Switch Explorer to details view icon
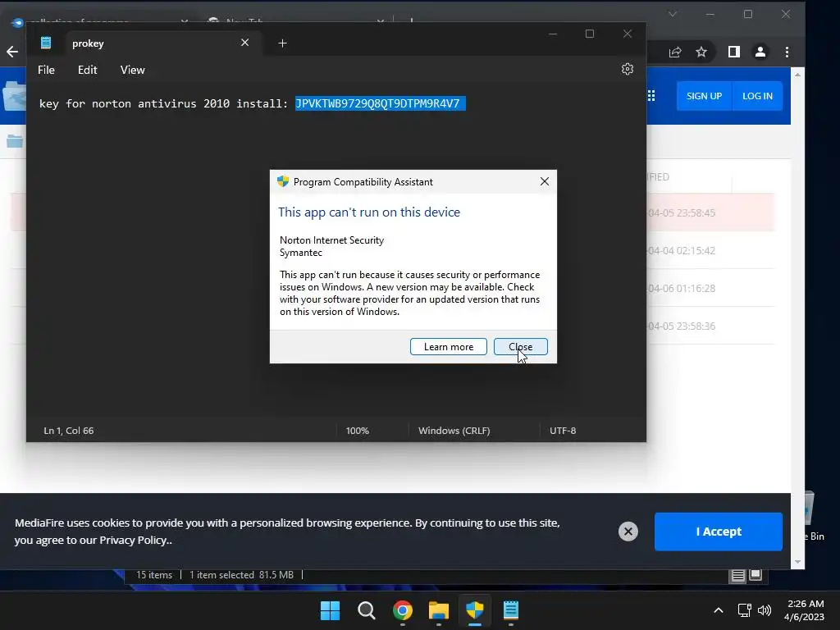Screen dimensions: 840x630 tap(738, 575)
